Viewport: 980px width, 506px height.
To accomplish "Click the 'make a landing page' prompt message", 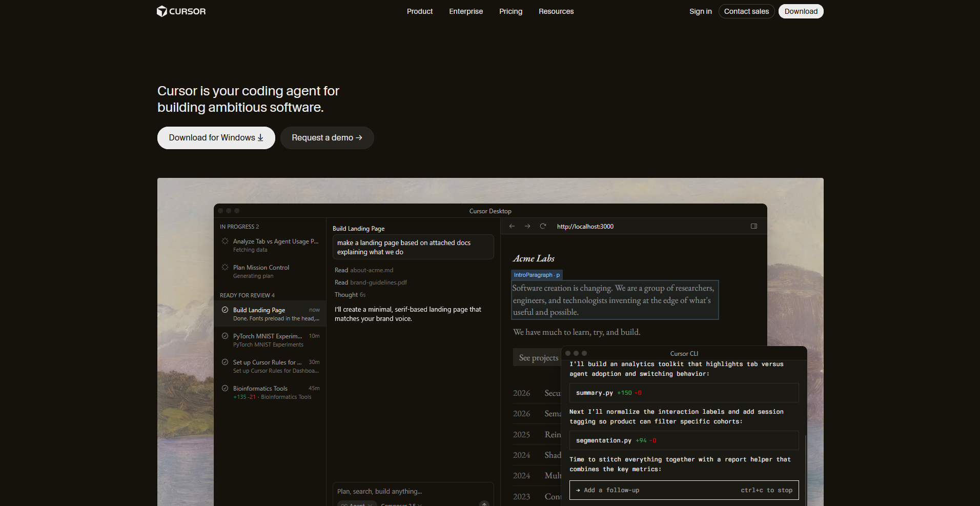I will point(413,247).
